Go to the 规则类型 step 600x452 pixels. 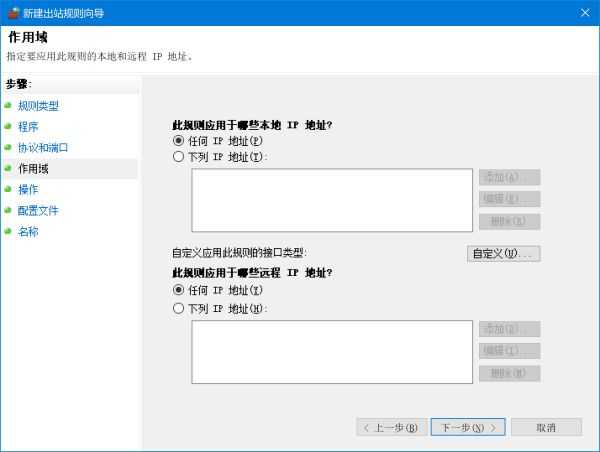click(38, 105)
